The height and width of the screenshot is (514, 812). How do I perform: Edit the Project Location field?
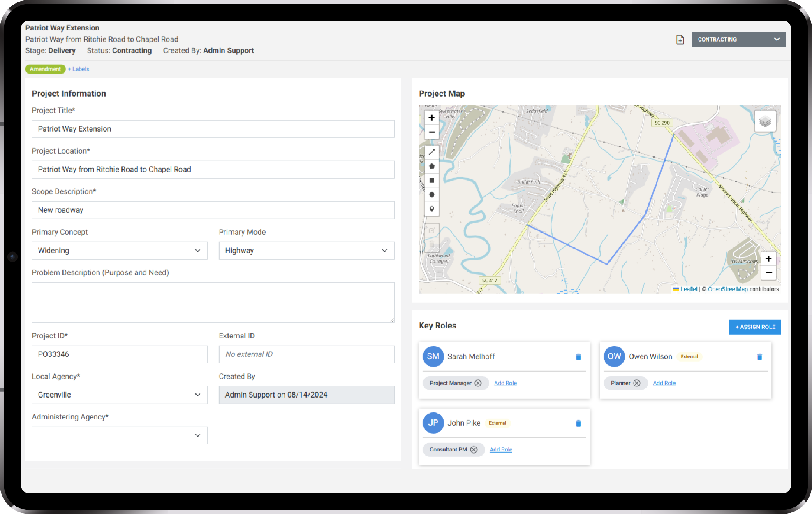click(x=213, y=170)
